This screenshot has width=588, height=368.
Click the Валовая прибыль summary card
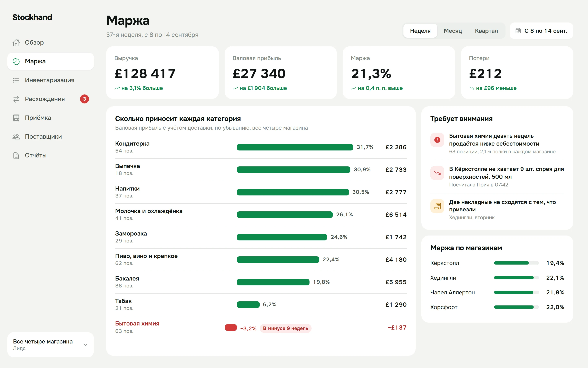[x=281, y=73]
